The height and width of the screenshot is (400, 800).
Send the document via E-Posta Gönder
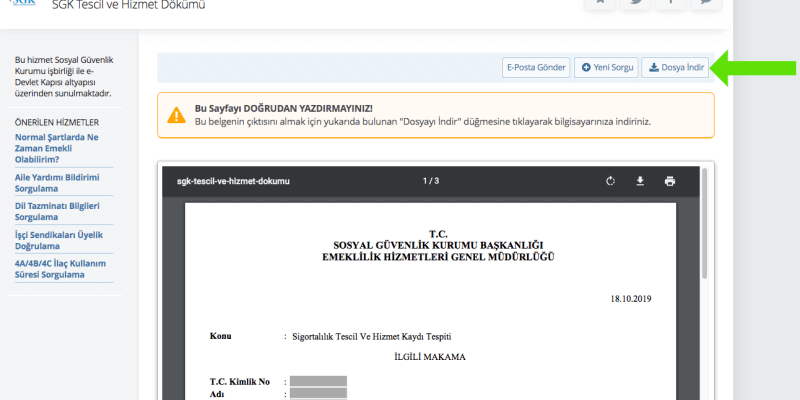(536, 67)
